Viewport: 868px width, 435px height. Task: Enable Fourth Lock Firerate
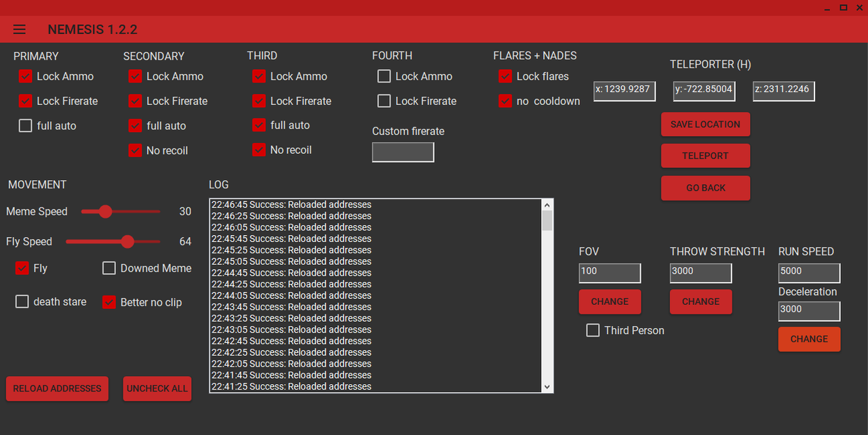[384, 101]
